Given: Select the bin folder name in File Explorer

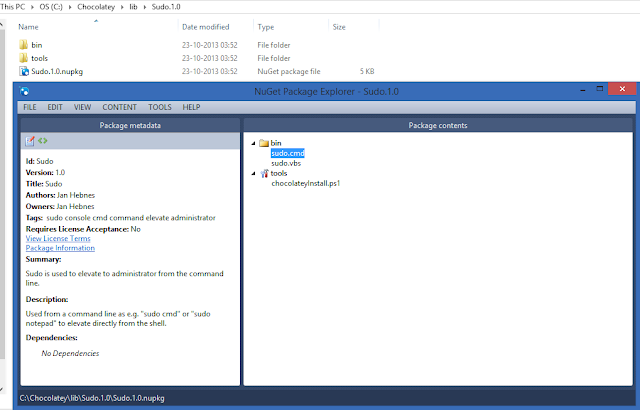Looking at the screenshot, I should pos(37,45).
